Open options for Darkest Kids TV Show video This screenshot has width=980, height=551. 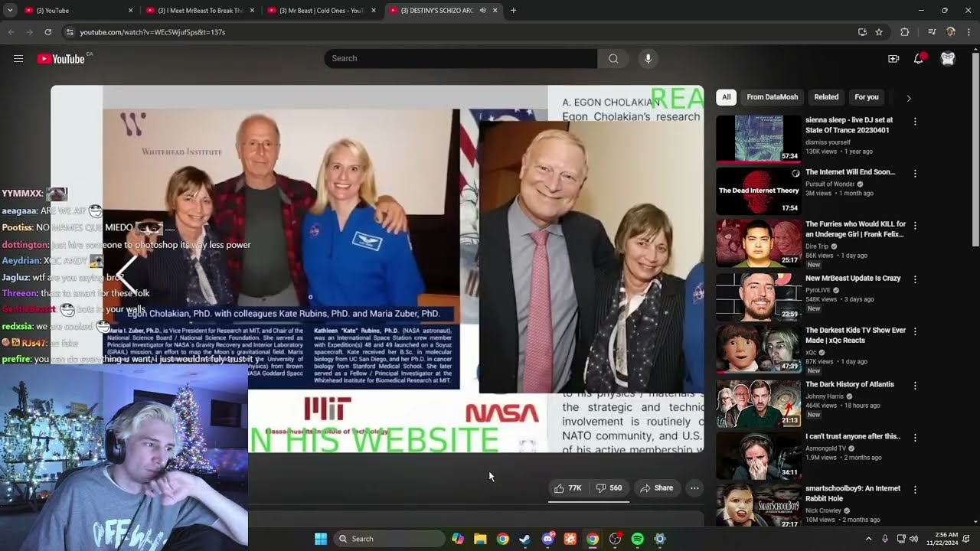pyautogui.click(x=915, y=332)
